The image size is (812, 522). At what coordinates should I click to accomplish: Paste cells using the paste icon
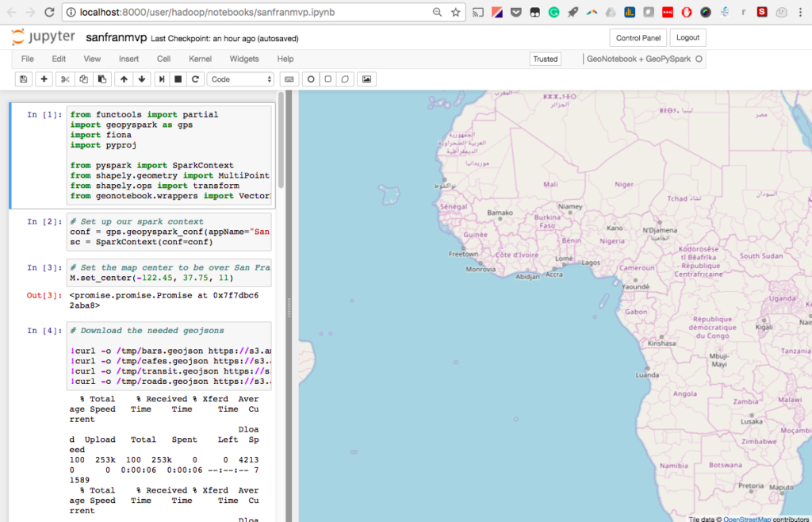101,79
